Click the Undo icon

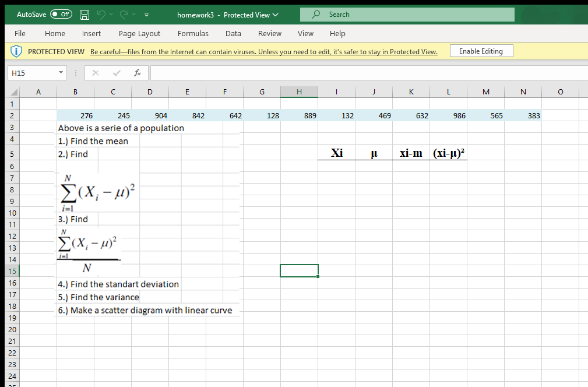102,15
